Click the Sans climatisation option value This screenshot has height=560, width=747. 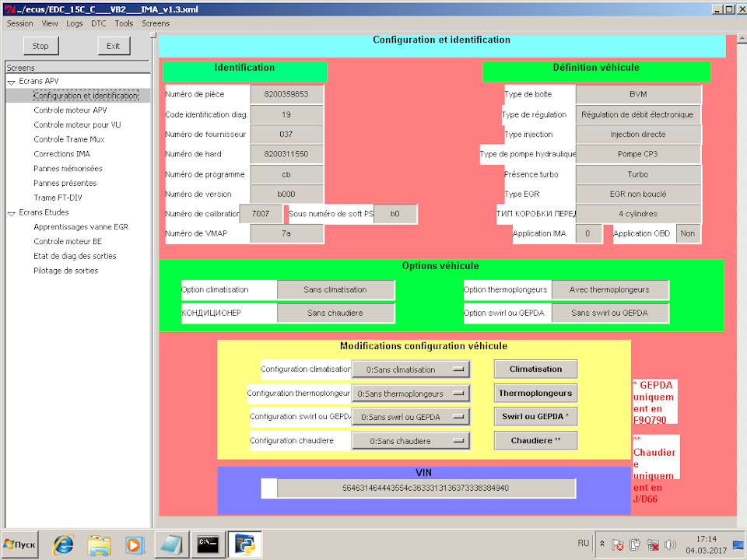(335, 289)
